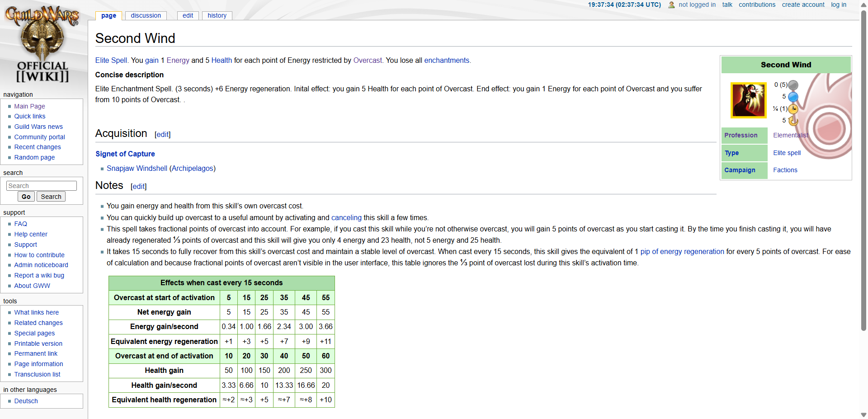Open Signet of Capture link
The image size is (868, 419).
(125, 154)
